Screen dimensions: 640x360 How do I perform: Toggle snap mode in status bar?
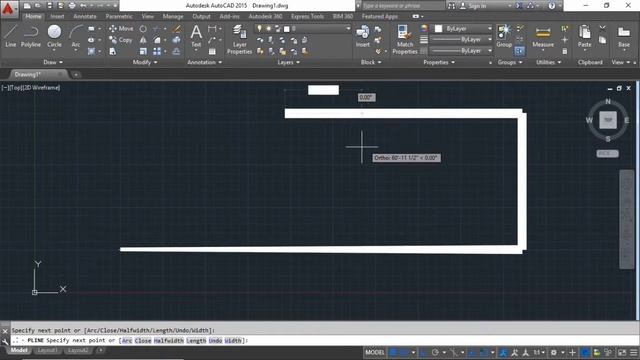(404, 352)
